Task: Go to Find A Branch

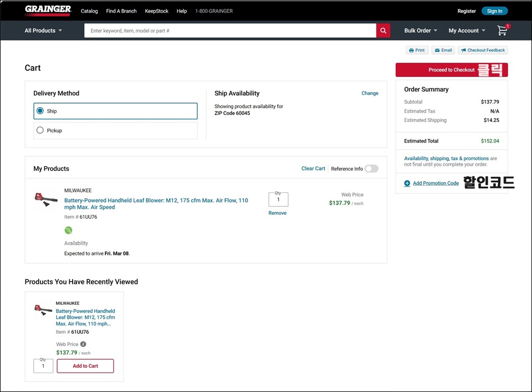Action: (121, 11)
